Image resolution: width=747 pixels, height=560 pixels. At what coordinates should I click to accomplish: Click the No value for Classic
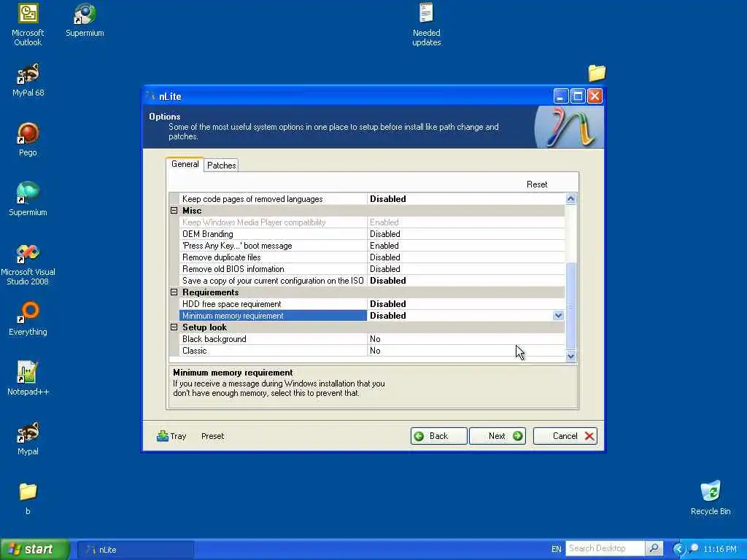coord(375,351)
